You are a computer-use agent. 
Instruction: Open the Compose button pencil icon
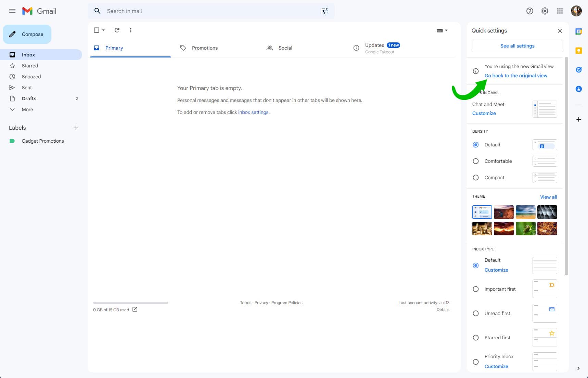(x=13, y=34)
